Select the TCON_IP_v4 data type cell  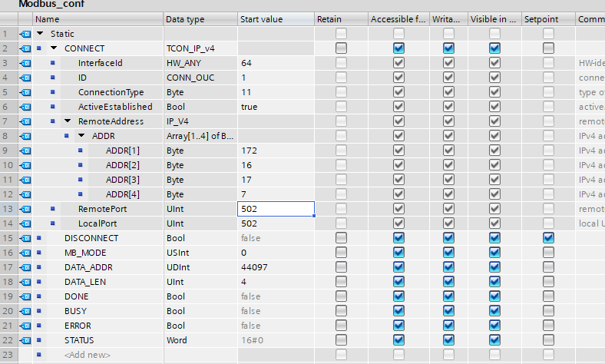(200, 48)
